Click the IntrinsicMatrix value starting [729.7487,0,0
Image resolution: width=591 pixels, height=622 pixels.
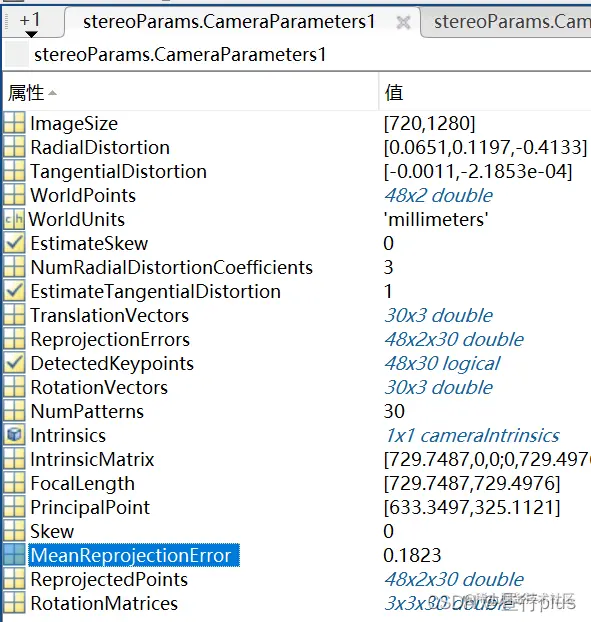point(487,459)
